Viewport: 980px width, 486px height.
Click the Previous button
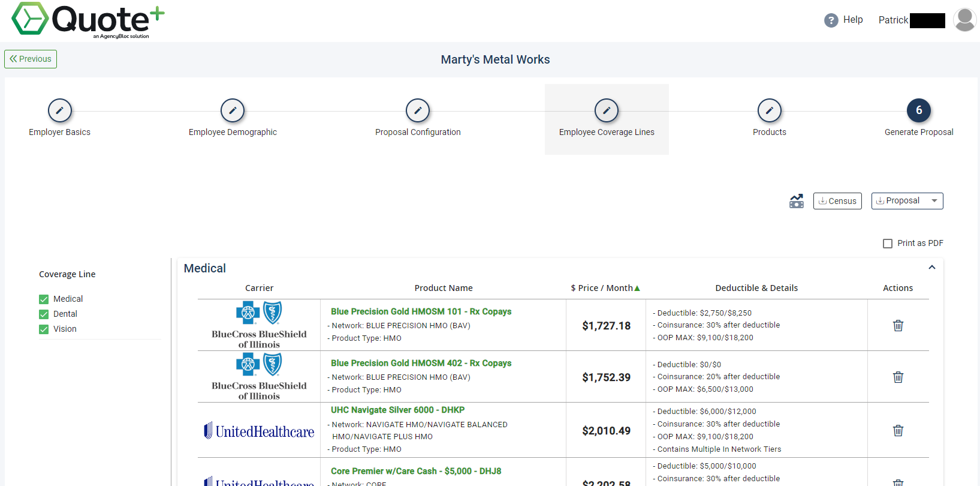(x=31, y=59)
